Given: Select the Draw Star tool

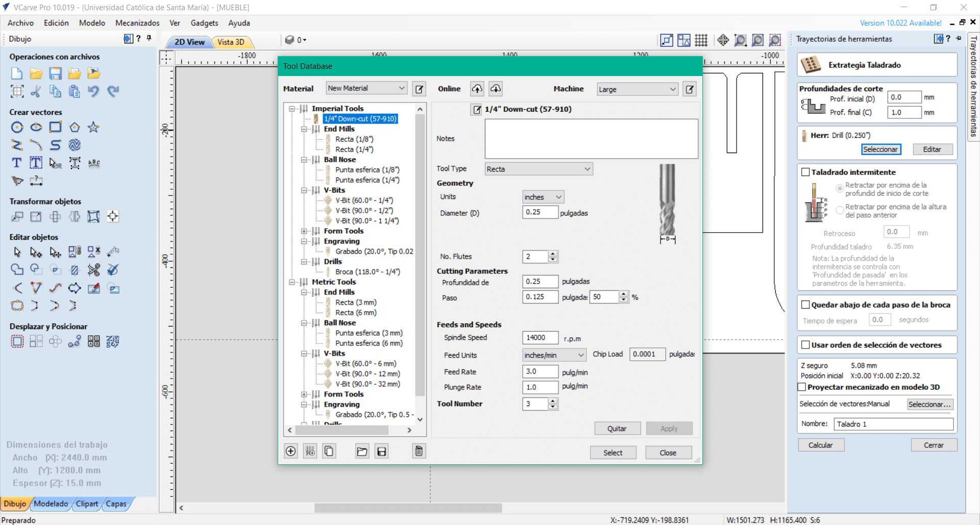Looking at the screenshot, I should 93,127.
